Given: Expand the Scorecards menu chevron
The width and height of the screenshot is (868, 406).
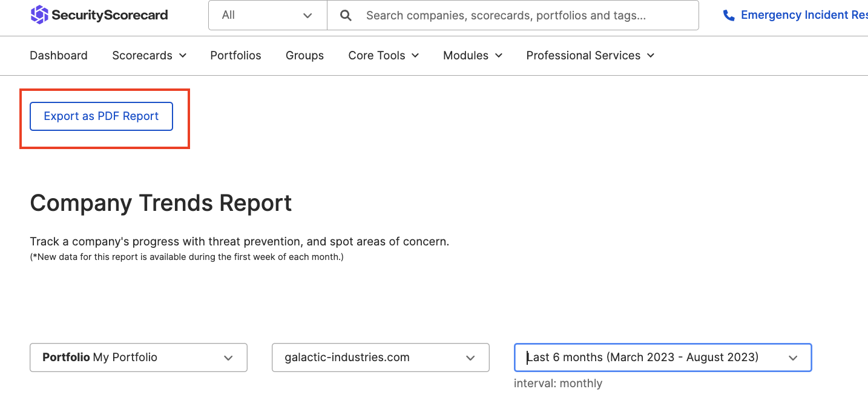Looking at the screenshot, I should tap(182, 55).
